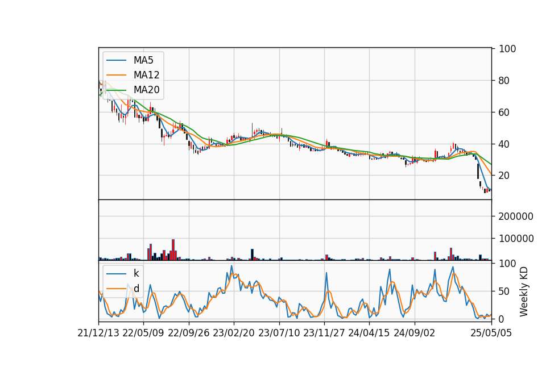Click the 50 tick on KD axis

[504, 291]
